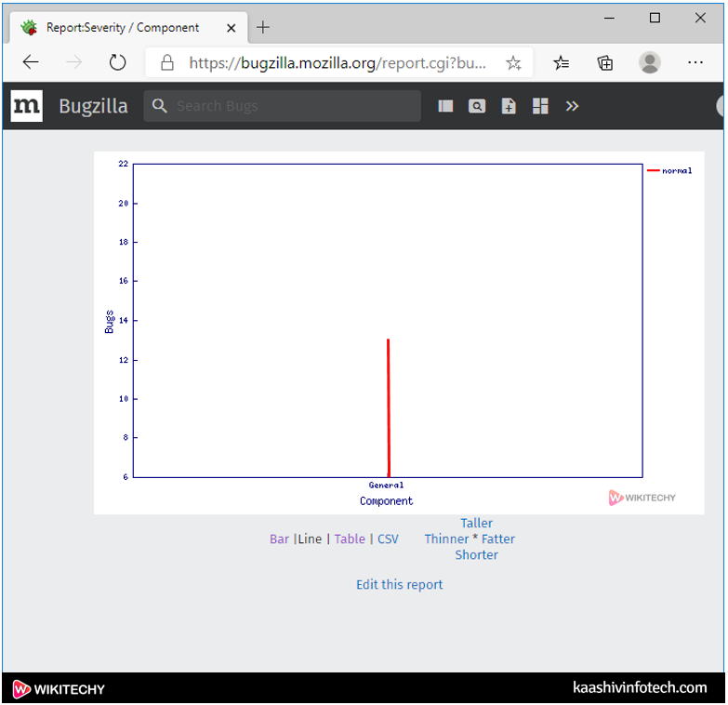Open a new browser tab

pos(263,27)
